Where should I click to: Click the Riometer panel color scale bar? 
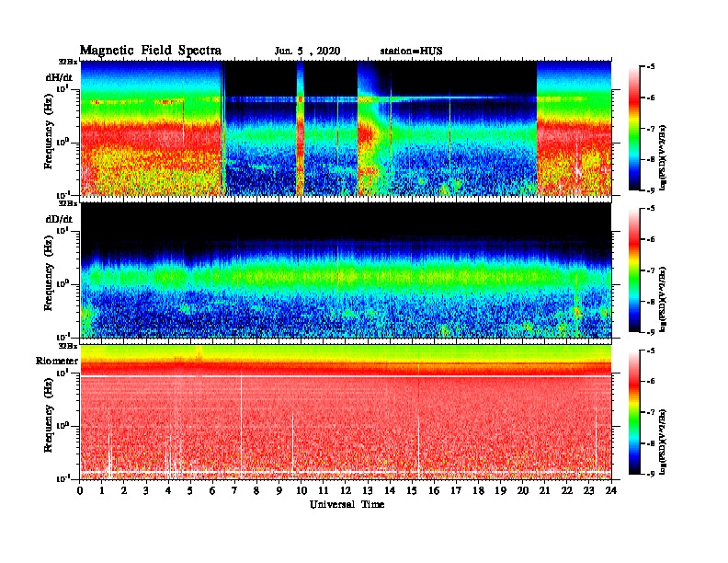pos(634,412)
